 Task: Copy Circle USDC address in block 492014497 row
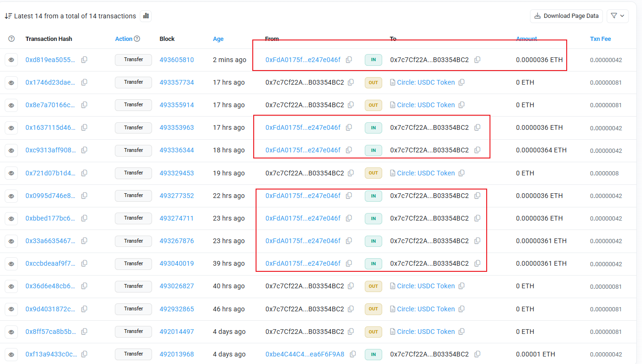(x=462, y=332)
